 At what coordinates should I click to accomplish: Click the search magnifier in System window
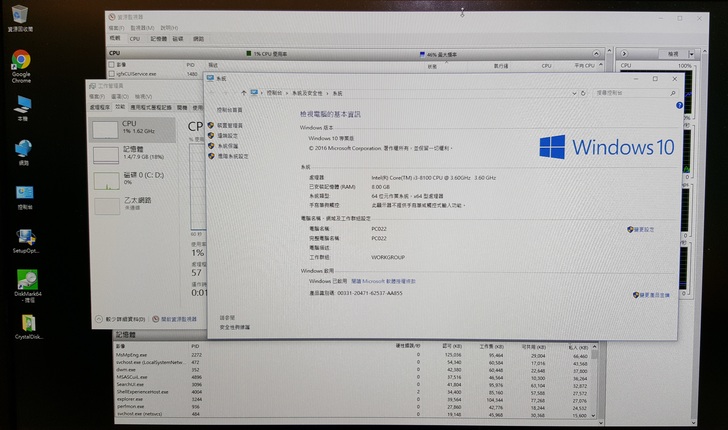click(x=673, y=93)
